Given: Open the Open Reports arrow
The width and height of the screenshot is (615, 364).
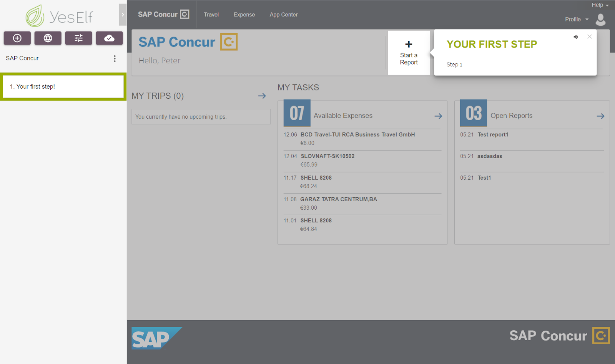Looking at the screenshot, I should 601,116.
